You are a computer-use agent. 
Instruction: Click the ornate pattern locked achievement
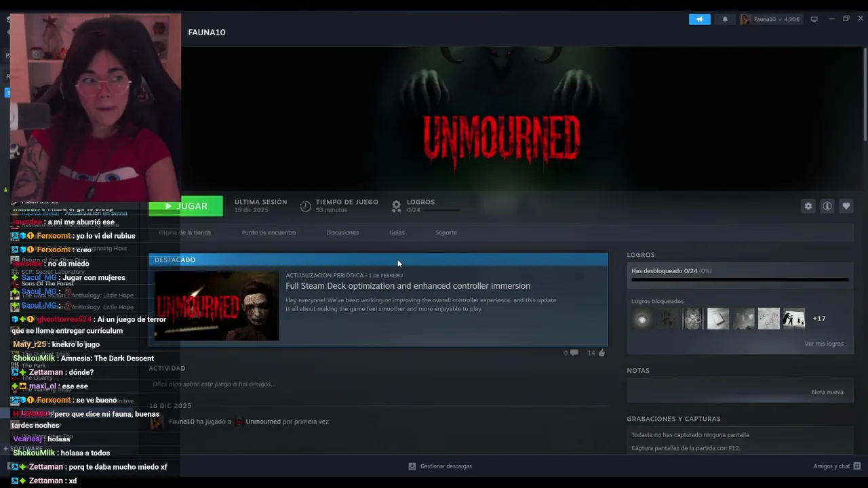(693, 319)
